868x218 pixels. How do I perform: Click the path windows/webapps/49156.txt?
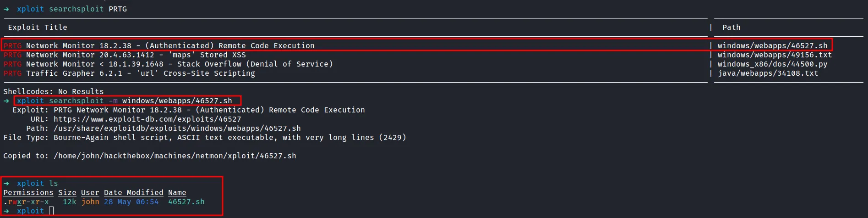tap(775, 55)
